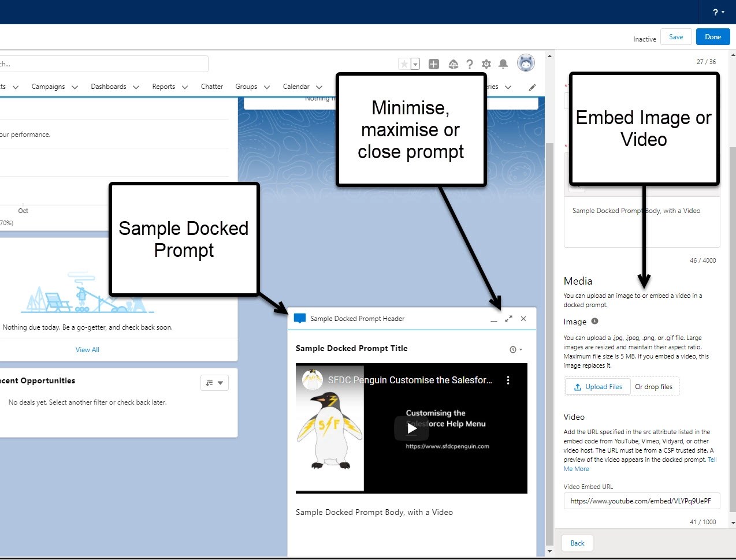Open the Chatter tab
The width and height of the screenshot is (736, 560).
coord(212,87)
